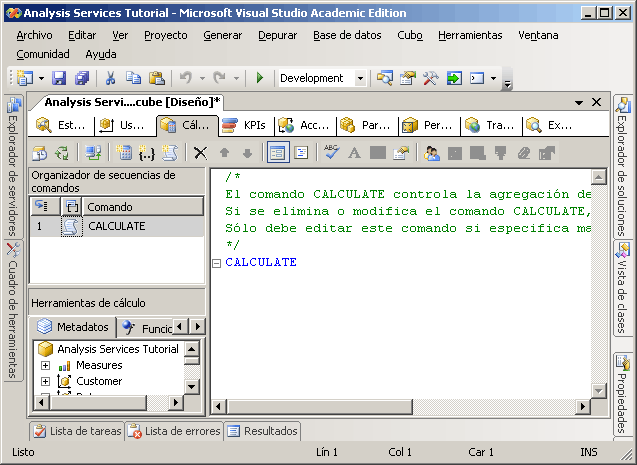The height and width of the screenshot is (465, 637).
Task: Click the Move Up arrow icon
Action: point(224,153)
